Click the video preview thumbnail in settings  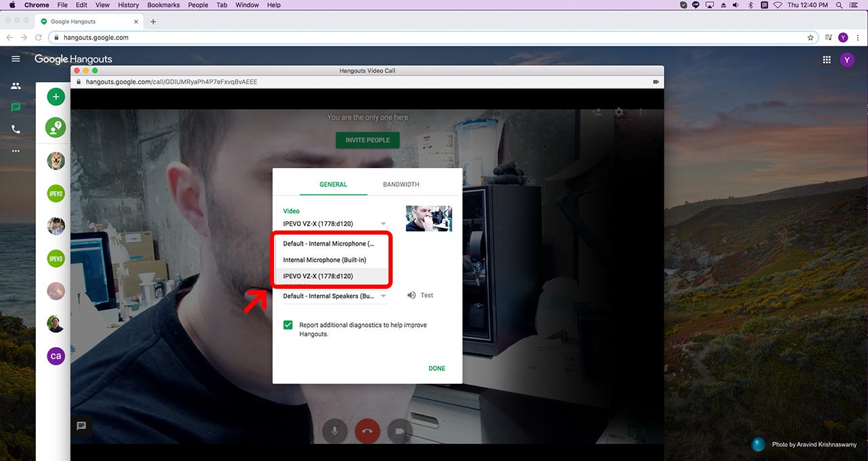[x=429, y=218]
